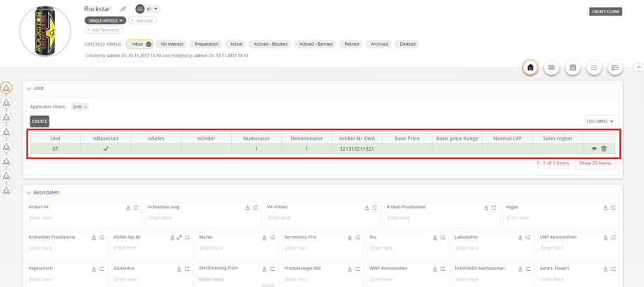This screenshot has height=287, width=644.
Task: Open the list icon of Bio field
Action: coord(442,237)
